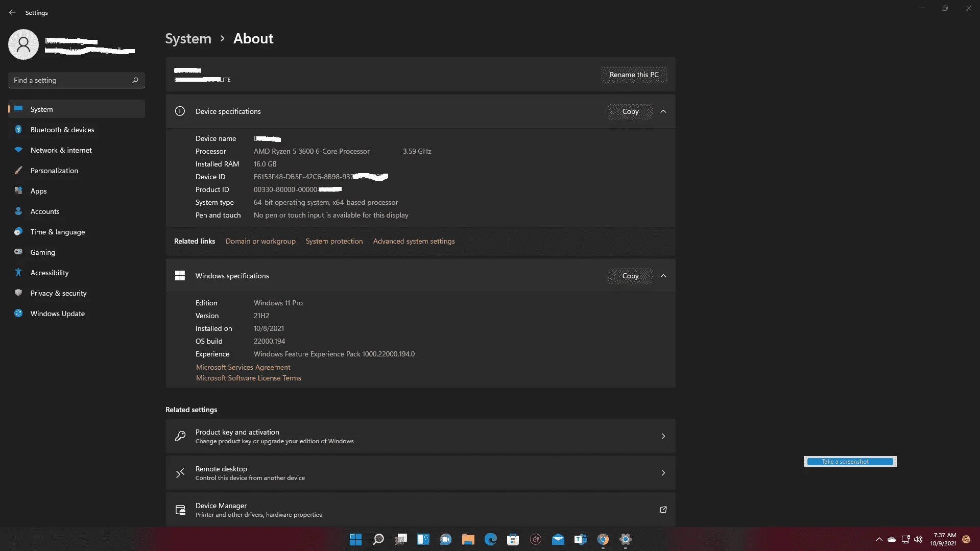Click the search magnifier in Find a setting
The width and height of the screenshot is (980, 551).
[x=135, y=80]
